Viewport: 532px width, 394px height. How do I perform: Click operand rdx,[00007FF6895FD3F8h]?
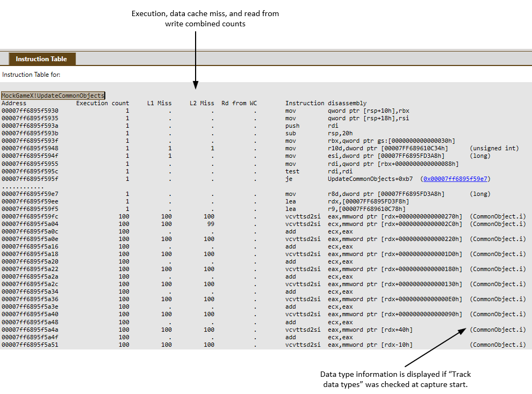368,202
